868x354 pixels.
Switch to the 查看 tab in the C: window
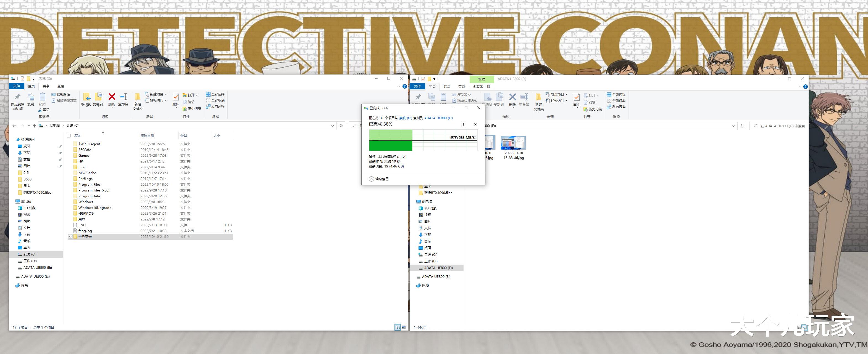point(61,86)
